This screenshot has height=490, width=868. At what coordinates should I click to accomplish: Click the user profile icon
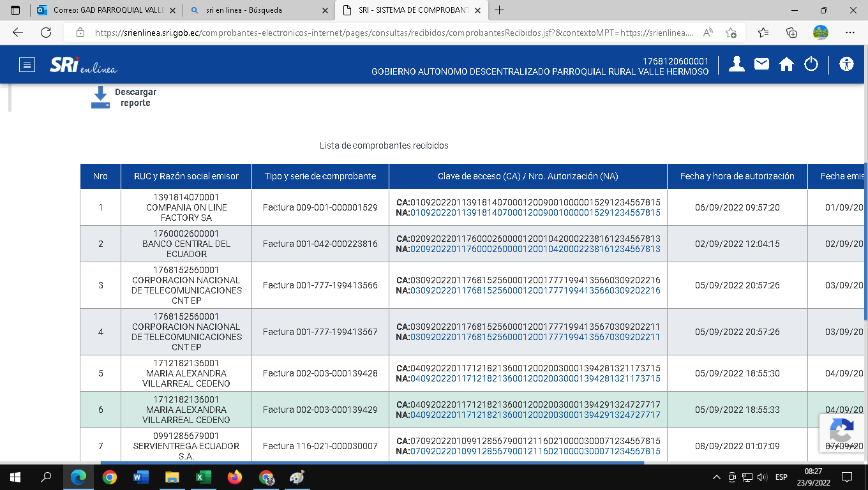point(737,64)
